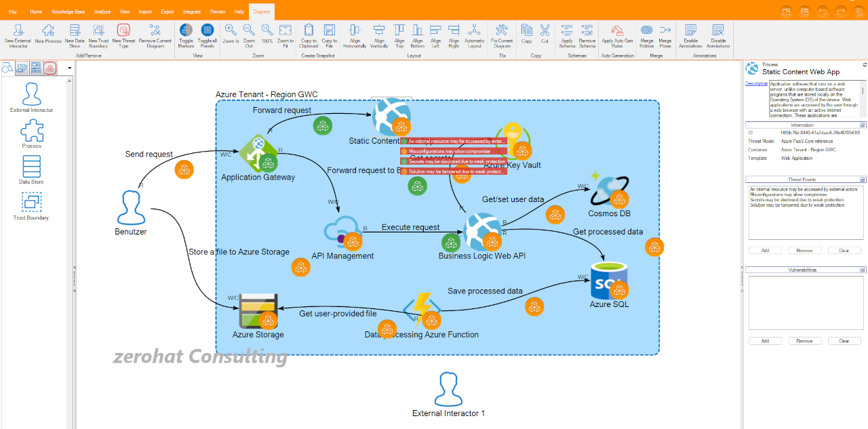Zoom In on the diagram

tap(231, 34)
